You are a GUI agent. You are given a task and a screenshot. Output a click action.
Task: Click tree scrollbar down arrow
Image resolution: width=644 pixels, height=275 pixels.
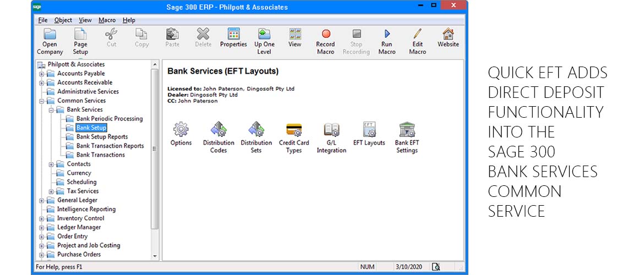[155, 256]
